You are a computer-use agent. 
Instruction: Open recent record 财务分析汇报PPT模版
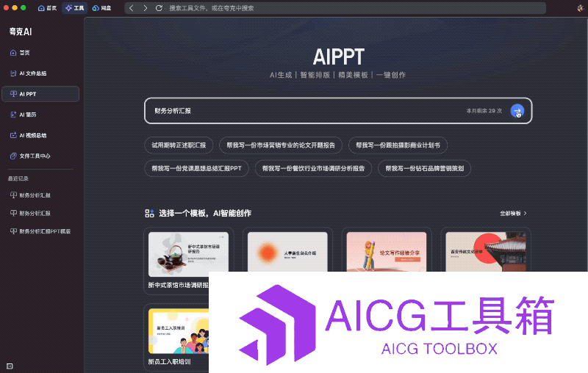click(40, 231)
